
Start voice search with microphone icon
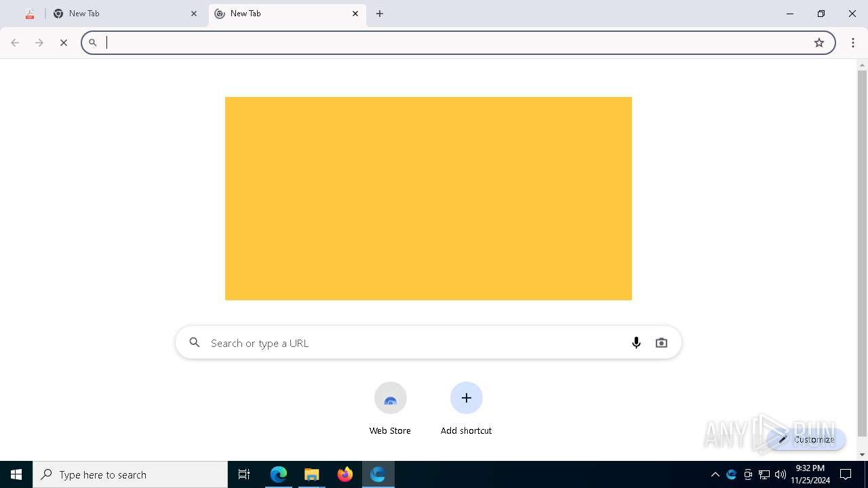[x=636, y=343]
